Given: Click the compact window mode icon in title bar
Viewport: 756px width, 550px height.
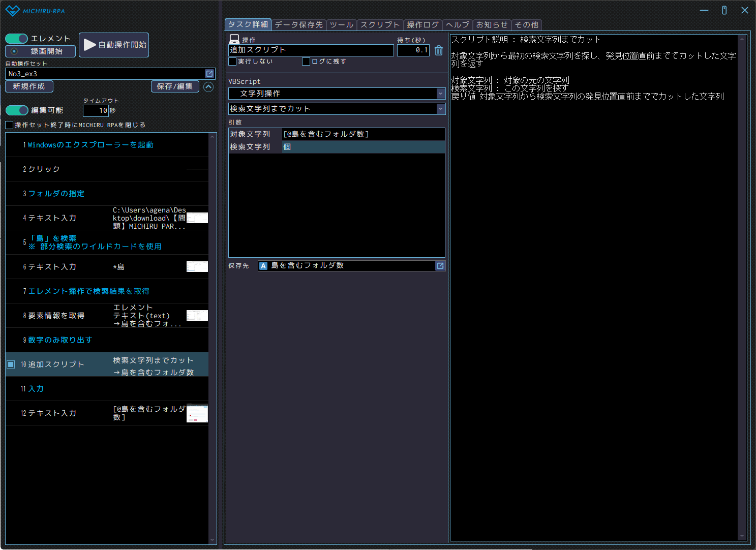Looking at the screenshot, I should click(724, 10).
